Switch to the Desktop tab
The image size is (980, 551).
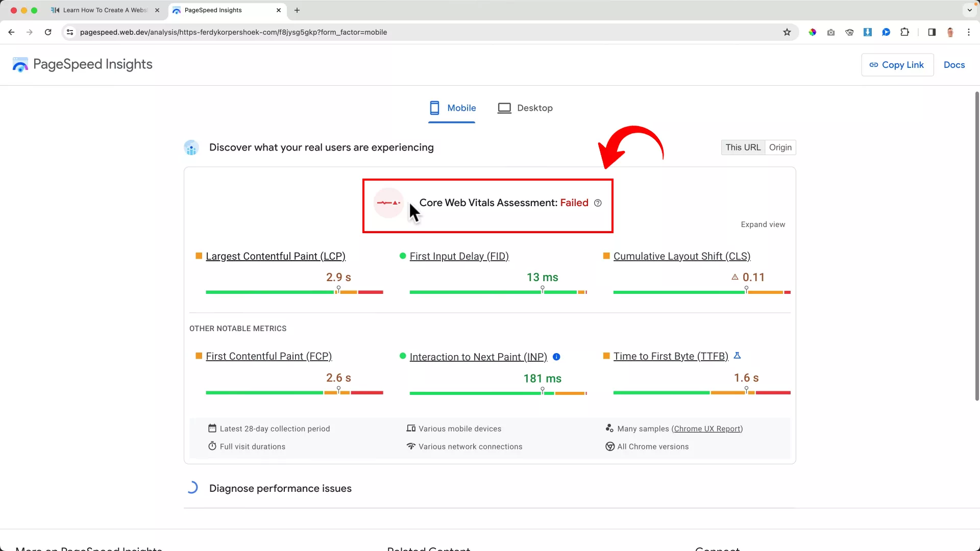point(525,108)
